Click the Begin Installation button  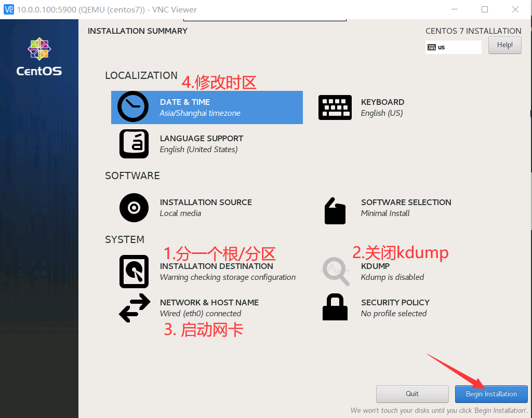(491, 394)
